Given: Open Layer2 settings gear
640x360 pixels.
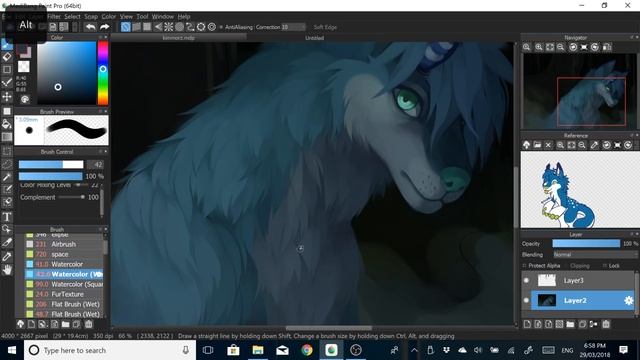Looking at the screenshot, I should (629, 300).
